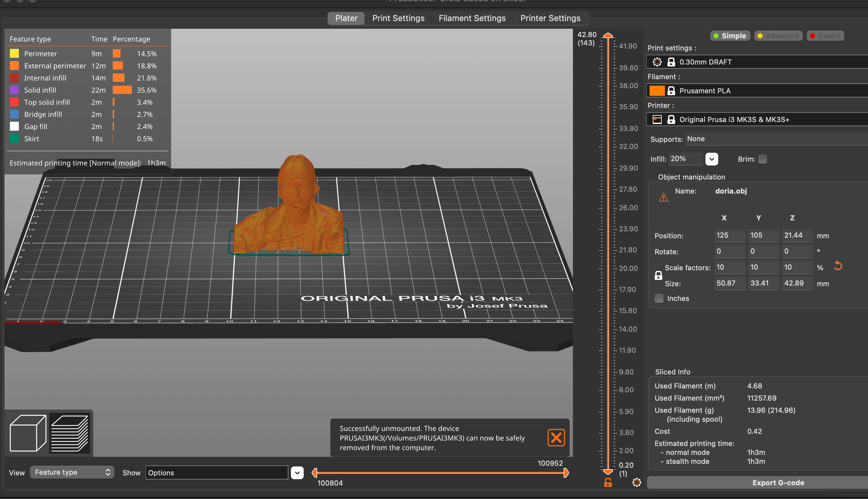This screenshot has height=499, width=868.
Task: Toggle the Brim switch on
Action: click(763, 158)
